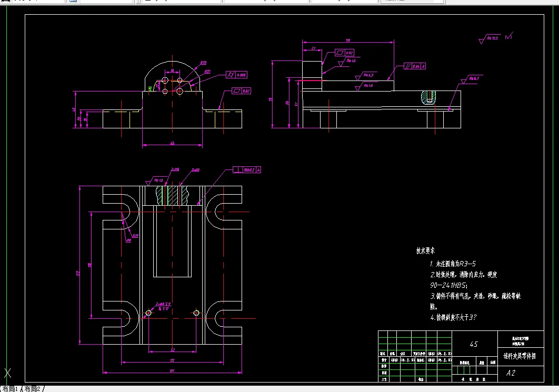This screenshot has width=559, height=392.
Task: Select the 'R33' radius label
Action: pos(203,63)
